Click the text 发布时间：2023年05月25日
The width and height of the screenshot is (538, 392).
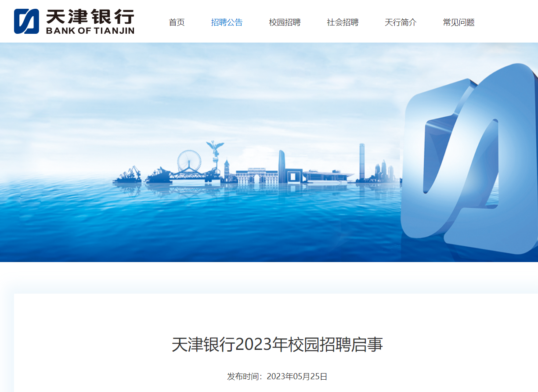click(277, 377)
